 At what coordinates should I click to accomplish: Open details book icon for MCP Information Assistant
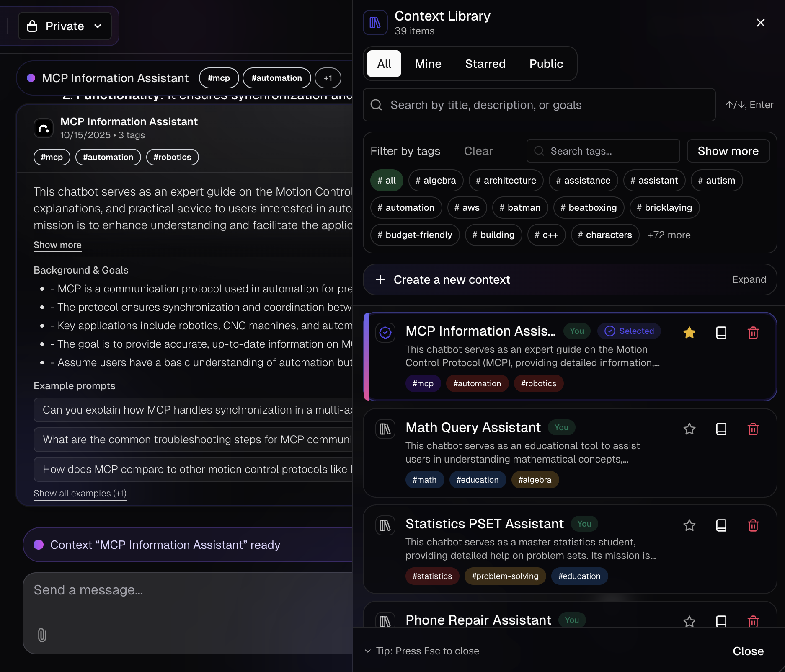tap(721, 333)
